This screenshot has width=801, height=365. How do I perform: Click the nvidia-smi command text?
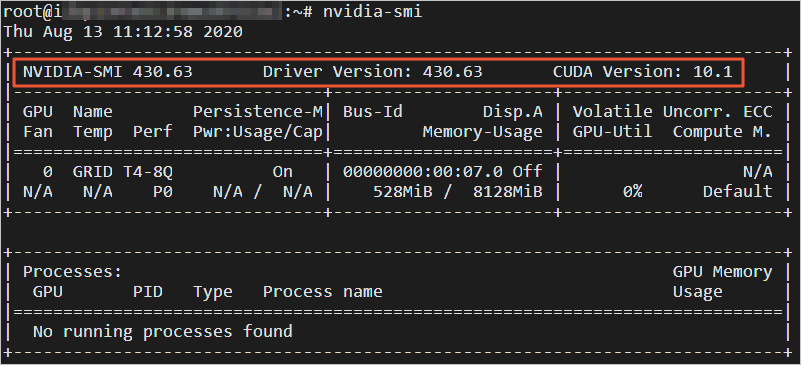[372, 11]
